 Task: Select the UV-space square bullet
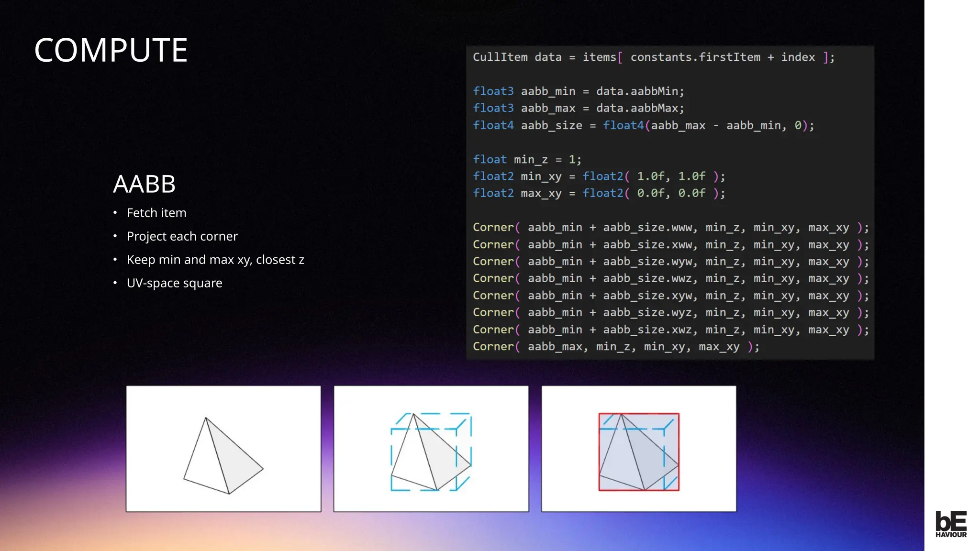pyautogui.click(x=174, y=283)
